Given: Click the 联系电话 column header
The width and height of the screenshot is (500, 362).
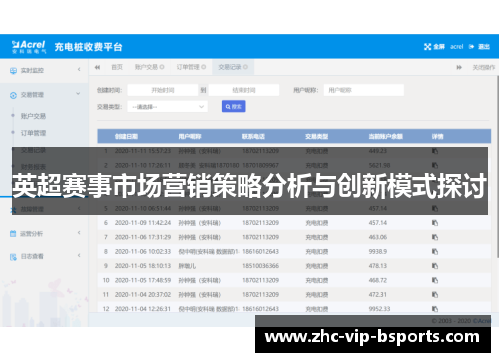Looking at the screenshot, I should (x=253, y=136).
